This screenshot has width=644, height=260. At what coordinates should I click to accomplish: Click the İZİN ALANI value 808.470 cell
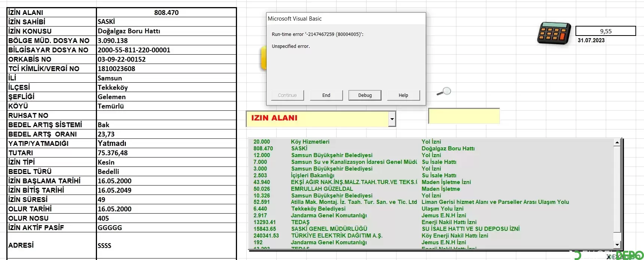click(166, 12)
